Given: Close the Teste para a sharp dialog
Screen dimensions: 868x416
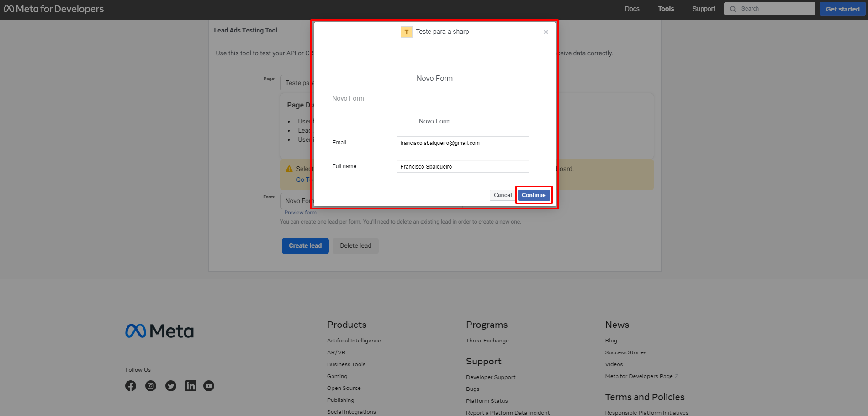Looking at the screenshot, I should click(545, 32).
